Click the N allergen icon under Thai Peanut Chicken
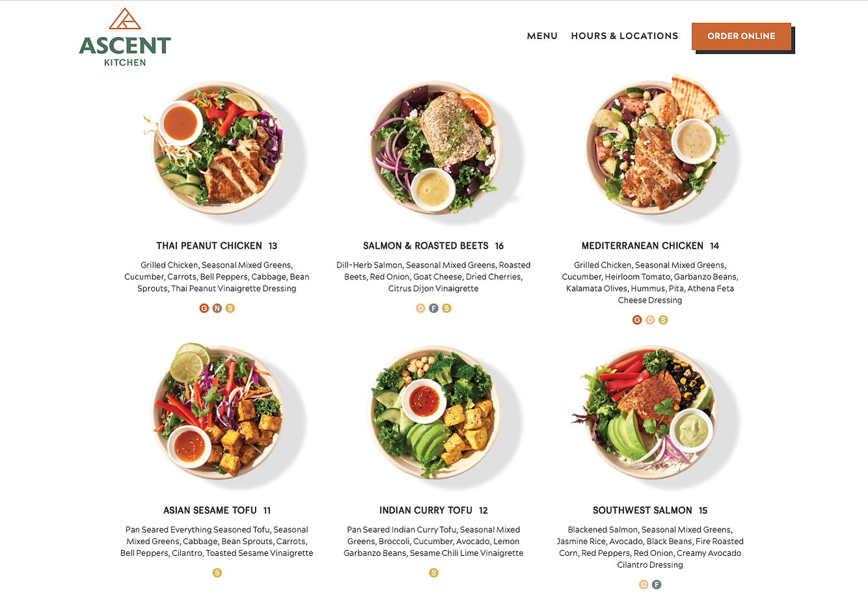The width and height of the screenshot is (868, 606). pyautogui.click(x=217, y=309)
